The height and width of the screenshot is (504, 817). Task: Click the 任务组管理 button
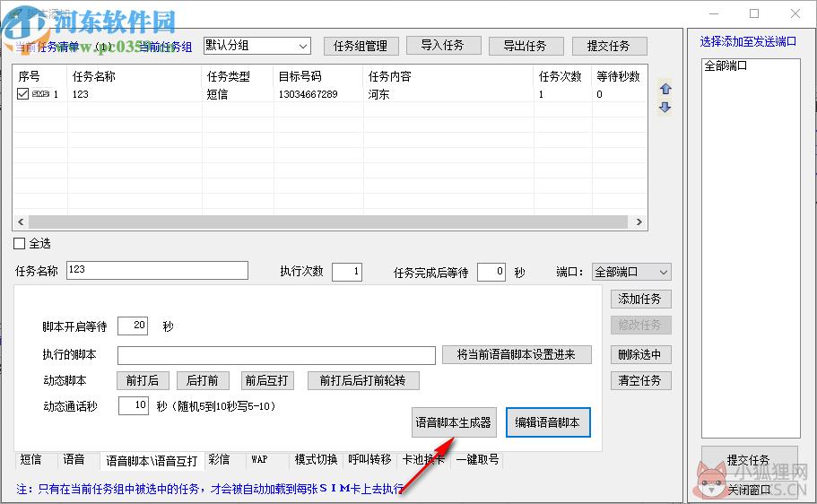click(361, 46)
